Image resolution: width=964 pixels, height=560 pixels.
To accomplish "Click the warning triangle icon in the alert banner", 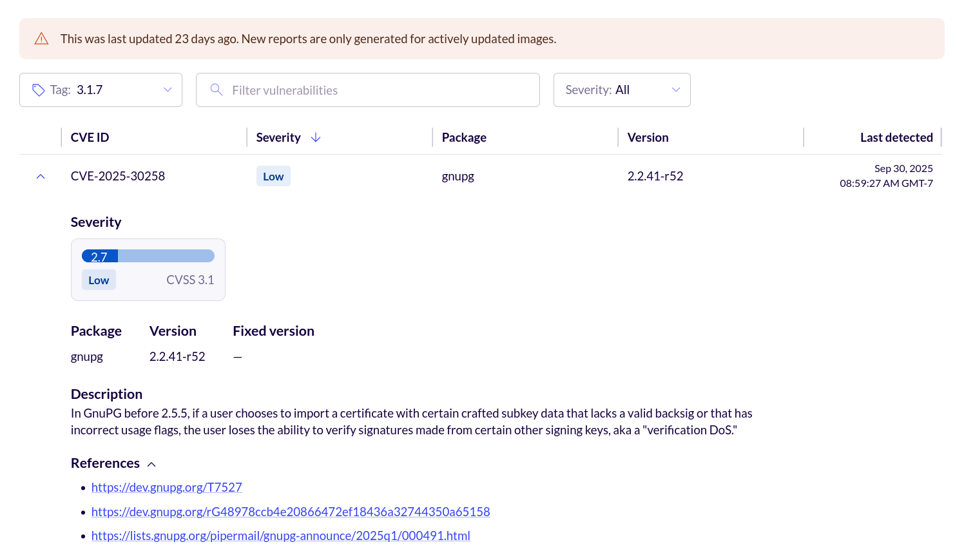I will (x=41, y=39).
